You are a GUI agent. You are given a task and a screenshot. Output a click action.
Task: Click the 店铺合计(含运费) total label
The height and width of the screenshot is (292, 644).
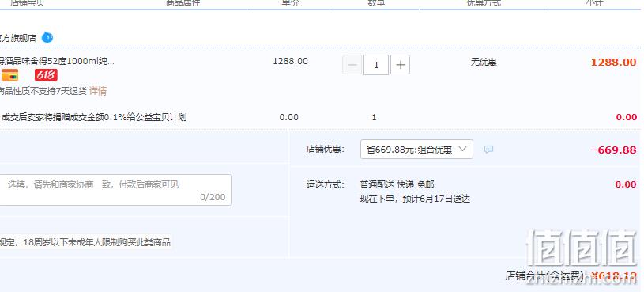coord(544,275)
